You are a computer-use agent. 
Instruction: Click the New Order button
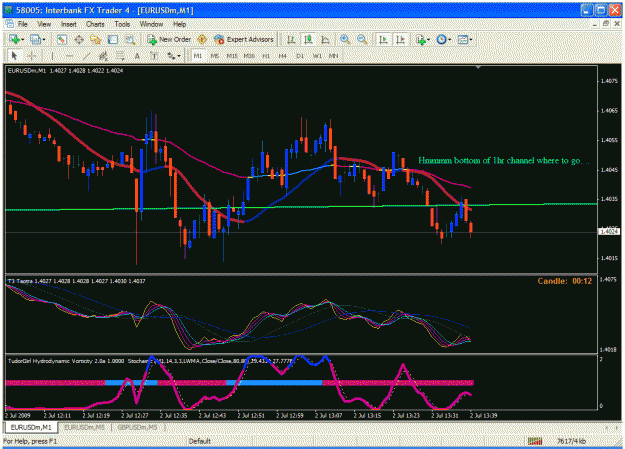(x=169, y=39)
